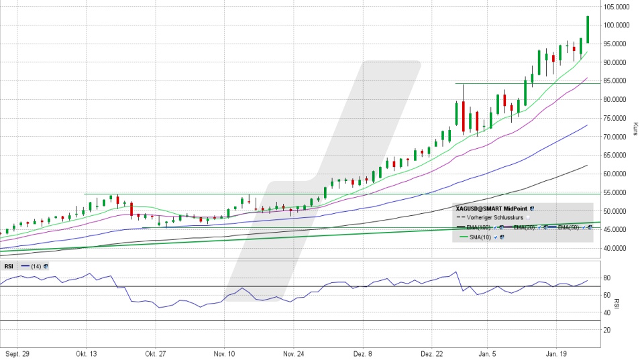Viewport: 644px width, 362px height.
Task: Click the 100.0000 price axis label
Action: point(616,25)
